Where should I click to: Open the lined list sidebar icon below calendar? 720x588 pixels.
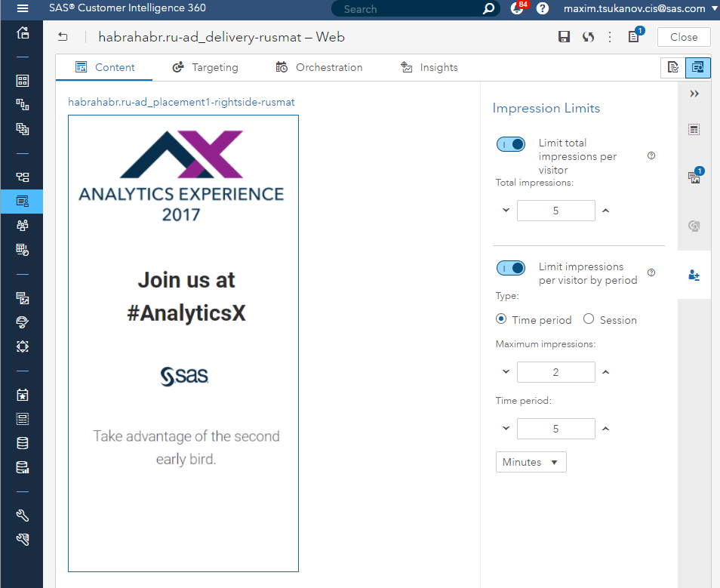click(23, 418)
